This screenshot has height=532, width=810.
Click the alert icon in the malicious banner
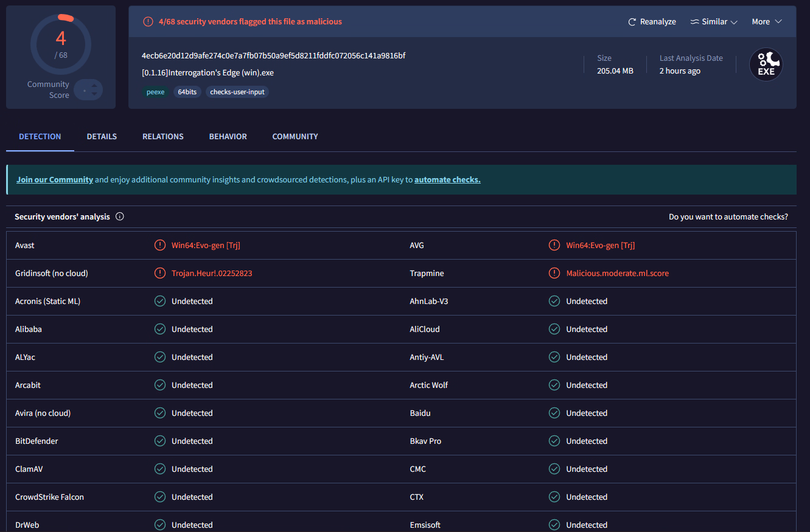click(x=148, y=22)
